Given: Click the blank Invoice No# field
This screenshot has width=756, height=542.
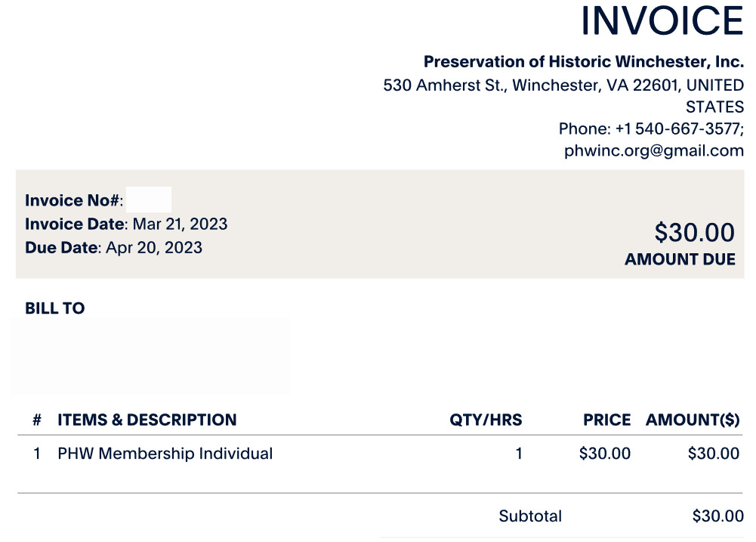Looking at the screenshot, I should (x=149, y=200).
